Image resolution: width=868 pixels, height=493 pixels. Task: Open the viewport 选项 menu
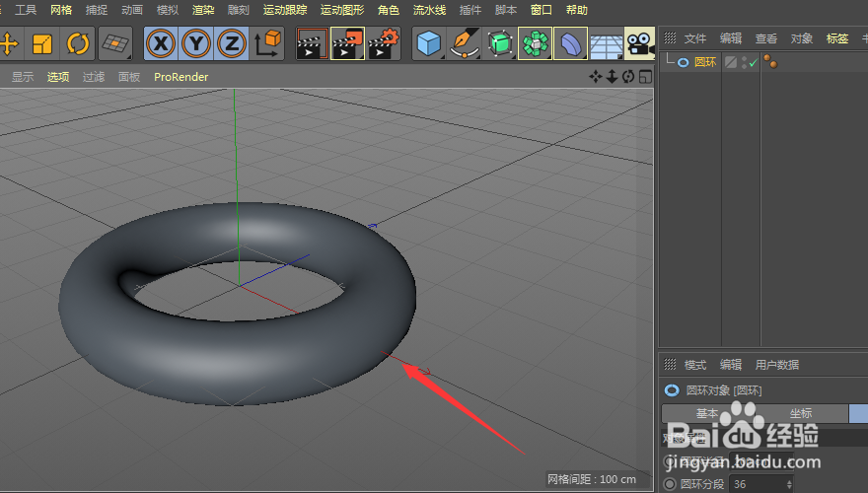point(58,77)
